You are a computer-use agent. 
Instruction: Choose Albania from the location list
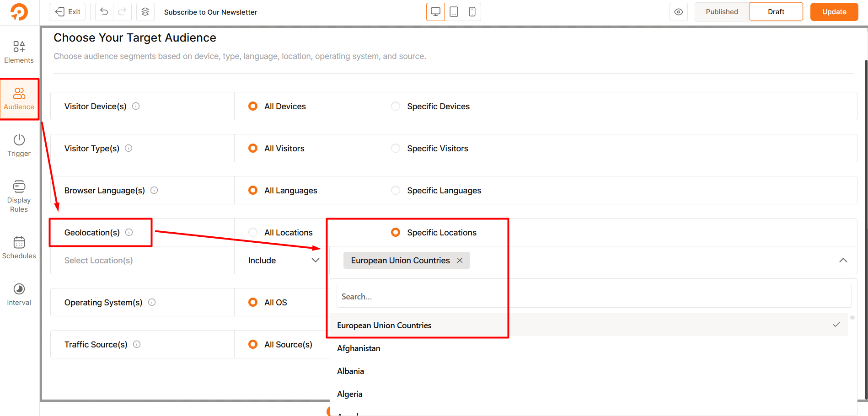pyautogui.click(x=589, y=371)
